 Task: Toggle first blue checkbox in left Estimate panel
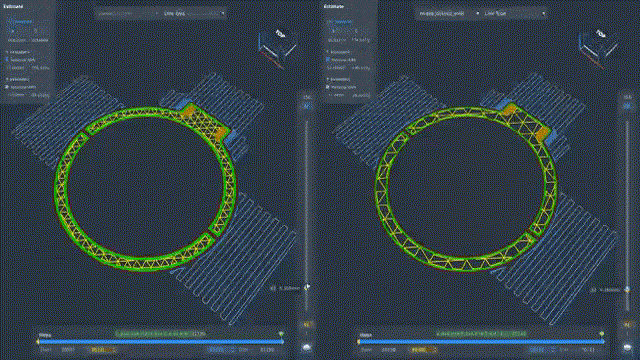7,60
